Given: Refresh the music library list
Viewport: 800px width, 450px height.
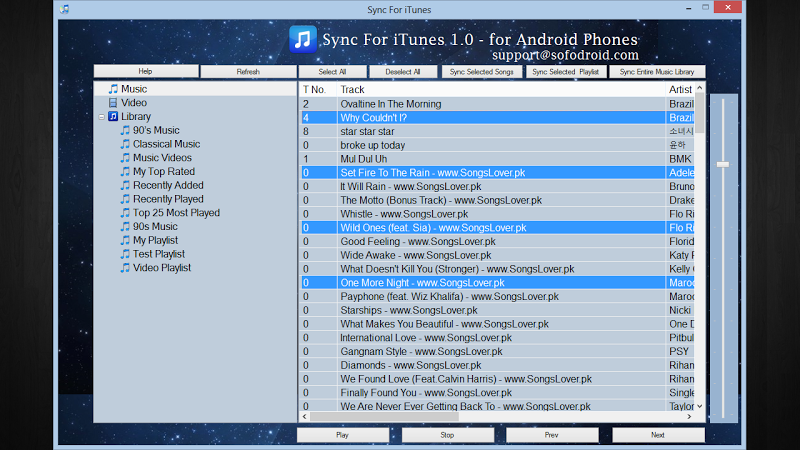Looking at the screenshot, I should point(248,71).
